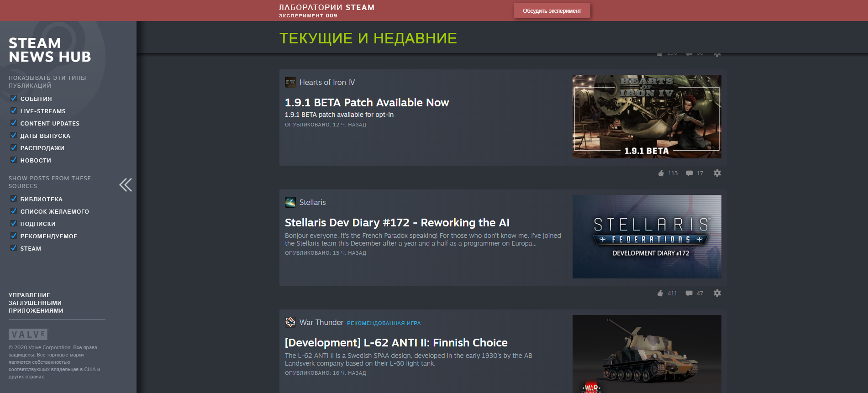Toggle СПИСОК ЖЕЛАЕМОГО source checkbox
Image resolution: width=868 pixels, height=393 pixels.
coord(14,211)
